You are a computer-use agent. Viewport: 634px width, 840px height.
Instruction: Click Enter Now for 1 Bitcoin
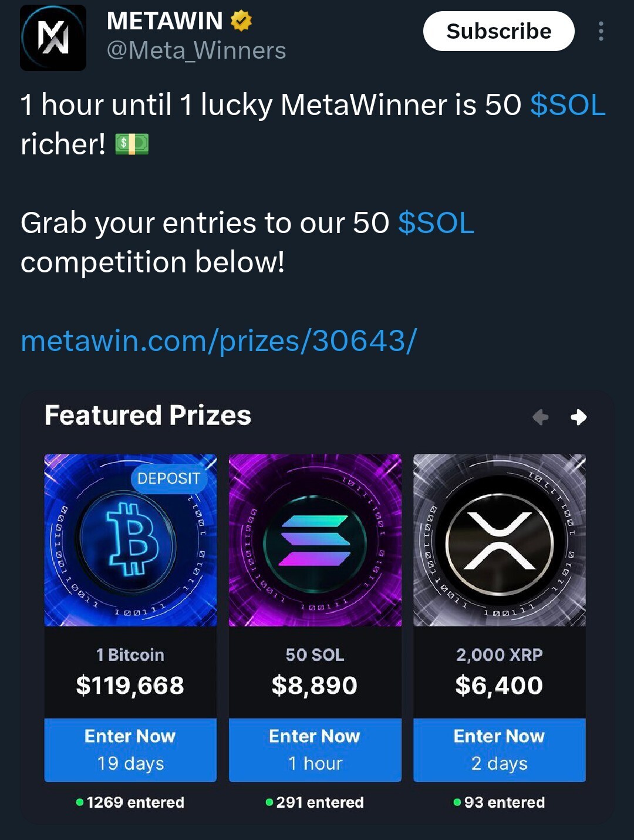(130, 750)
